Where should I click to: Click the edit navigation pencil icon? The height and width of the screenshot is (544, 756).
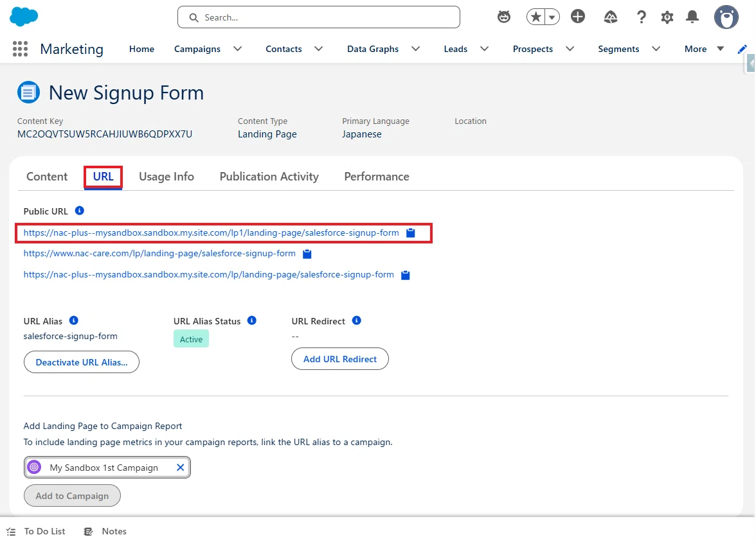coord(742,49)
